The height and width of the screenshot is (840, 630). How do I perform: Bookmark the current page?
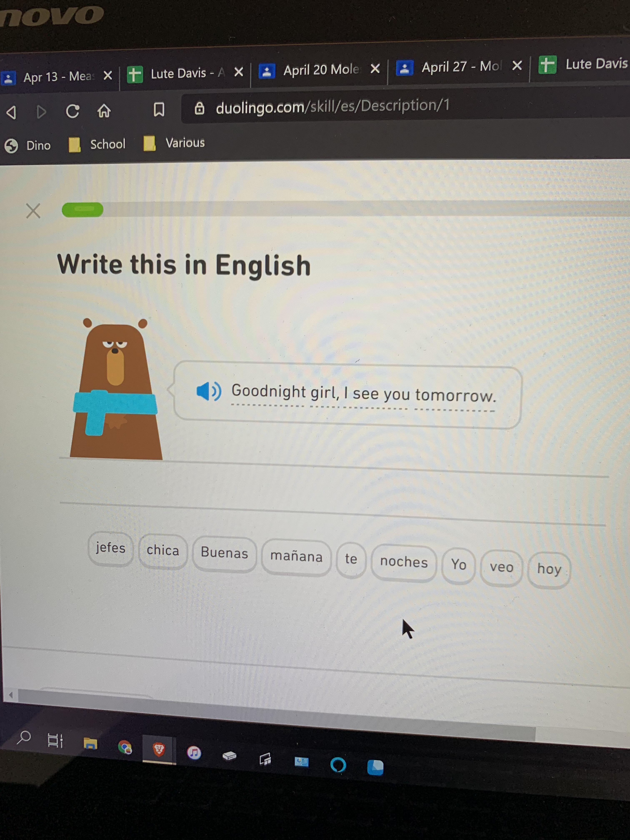tap(159, 110)
